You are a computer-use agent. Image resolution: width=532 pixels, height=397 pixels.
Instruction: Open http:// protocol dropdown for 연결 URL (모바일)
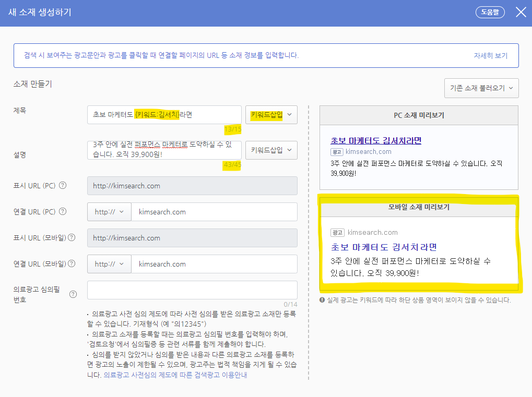tap(109, 264)
